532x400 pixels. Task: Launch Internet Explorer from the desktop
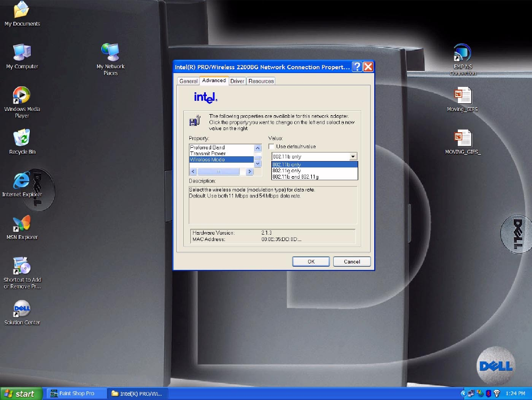pos(21,181)
